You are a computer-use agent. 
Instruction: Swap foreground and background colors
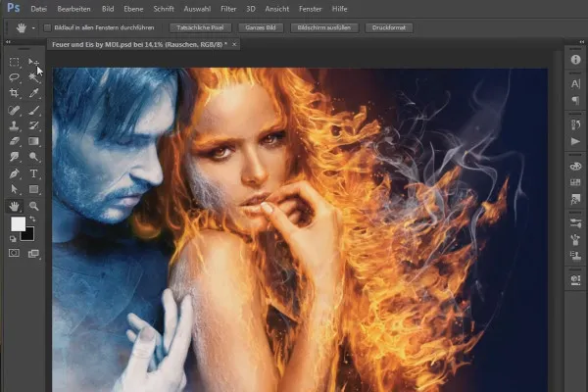(x=32, y=219)
